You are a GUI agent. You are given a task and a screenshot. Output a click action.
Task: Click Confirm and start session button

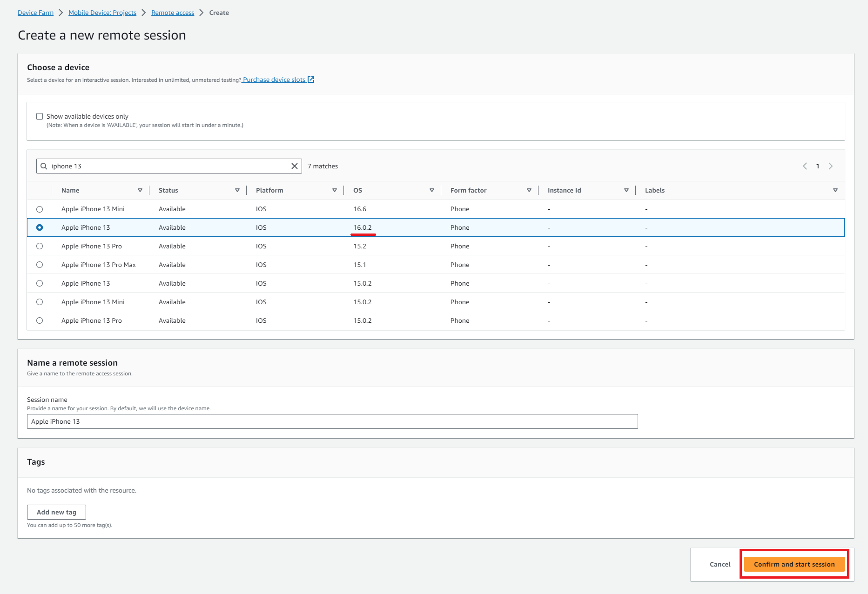pos(794,564)
